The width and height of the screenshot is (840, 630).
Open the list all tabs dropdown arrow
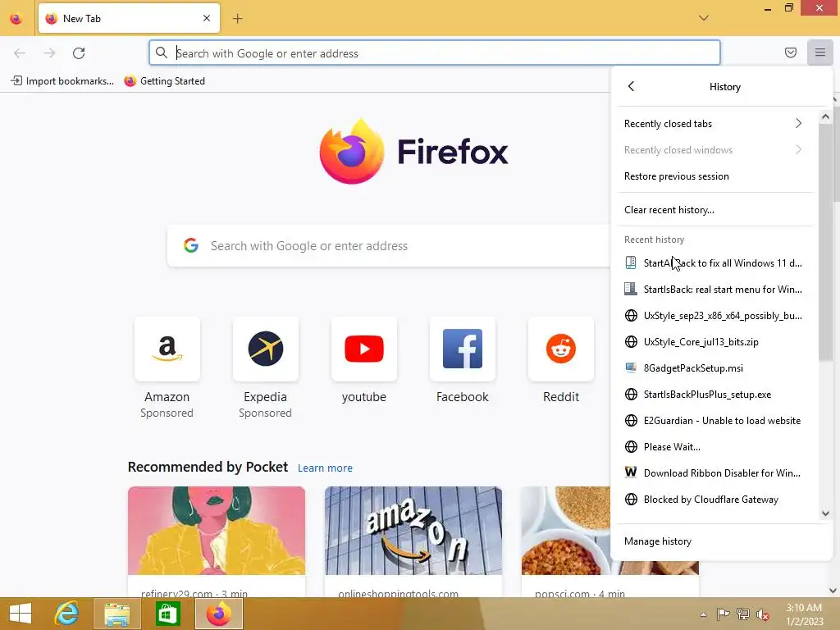(703, 18)
